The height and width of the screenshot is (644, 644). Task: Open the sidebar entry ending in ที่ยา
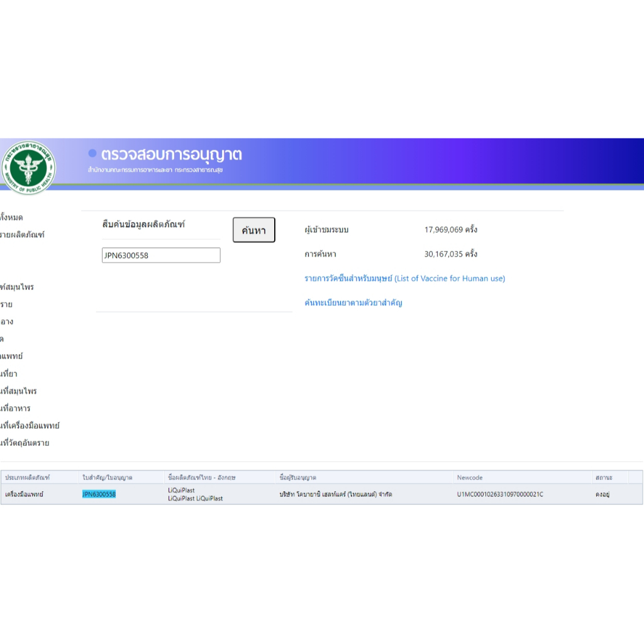click(x=9, y=374)
